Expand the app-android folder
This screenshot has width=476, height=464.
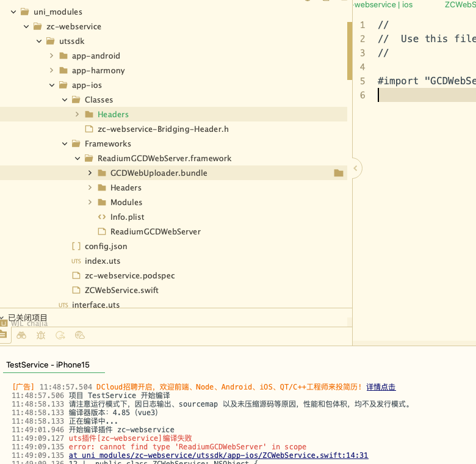click(x=52, y=56)
